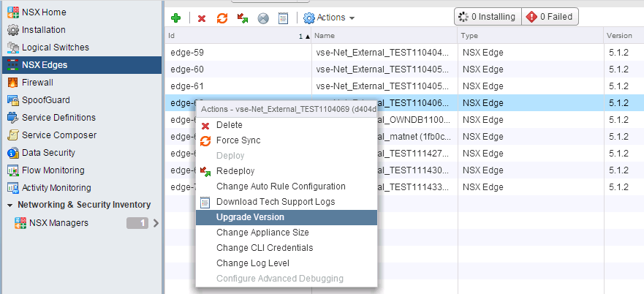Click the Service Definitions icon

pos(13,118)
